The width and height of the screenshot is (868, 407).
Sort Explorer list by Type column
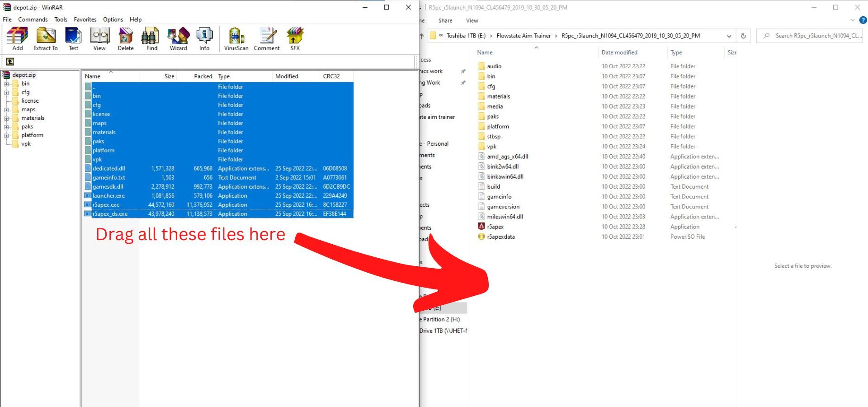(x=696, y=52)
